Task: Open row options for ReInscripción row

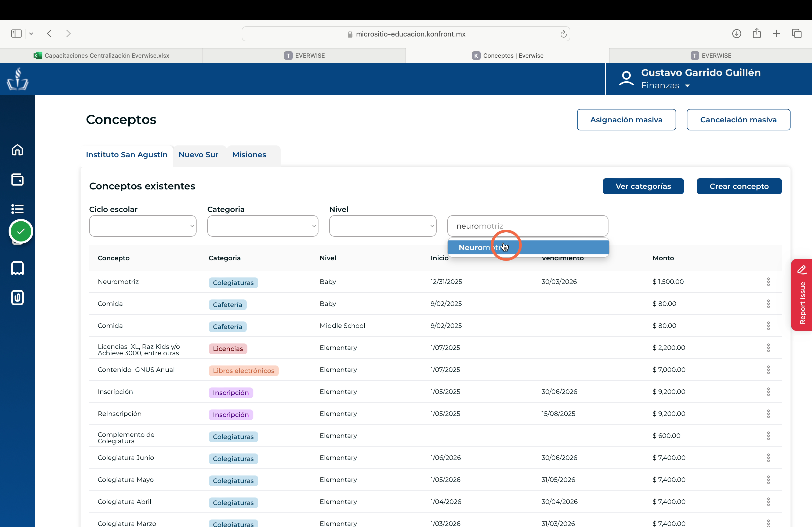Action: click(768, 413)
